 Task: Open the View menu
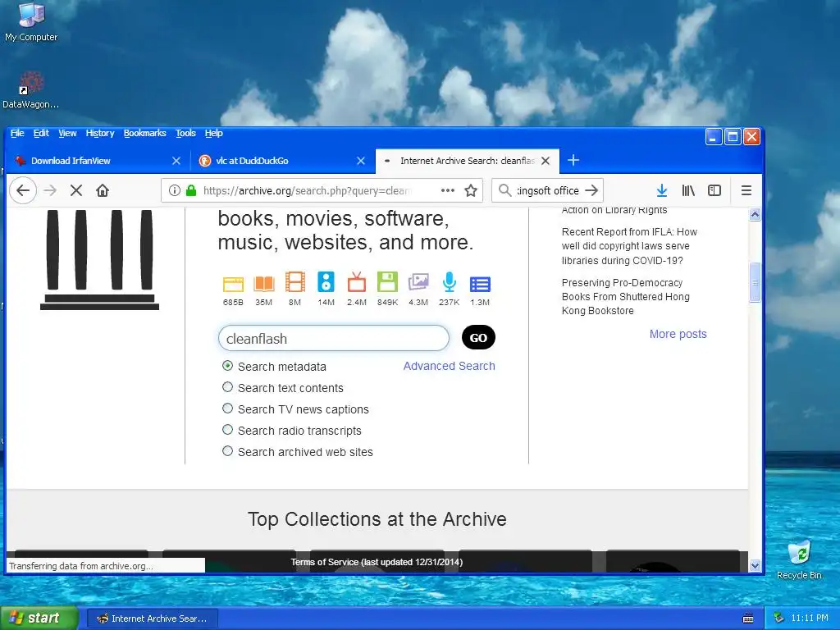67,133
